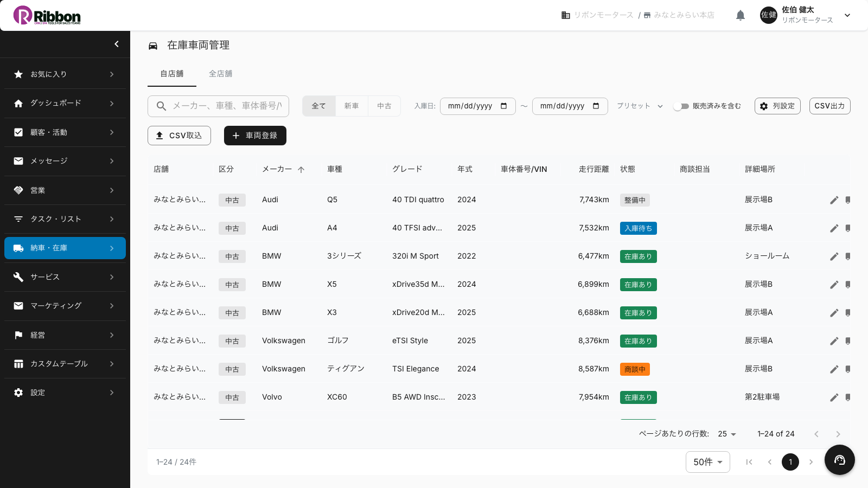Image resolution: width=868 pixels, height=488 pixels.
Task: Edit the Volkswagen ゴルフ row pencil icon
Action: click(834, 341)
